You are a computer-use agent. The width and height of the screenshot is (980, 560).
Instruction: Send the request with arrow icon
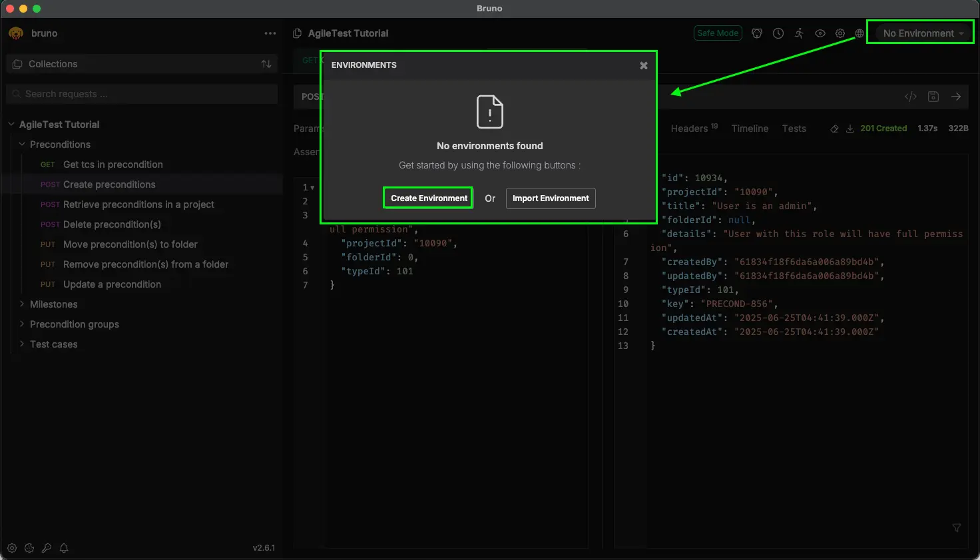point(956,97)
